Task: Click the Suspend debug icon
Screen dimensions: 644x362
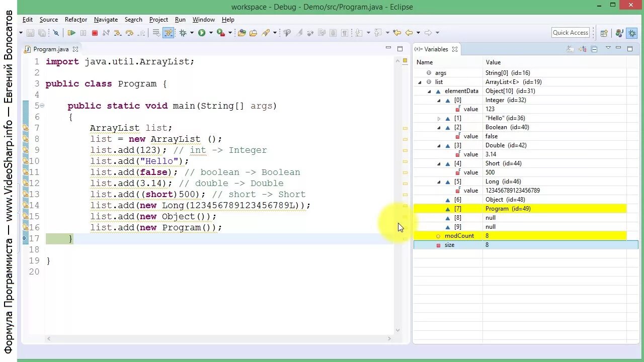Action: 83,33
